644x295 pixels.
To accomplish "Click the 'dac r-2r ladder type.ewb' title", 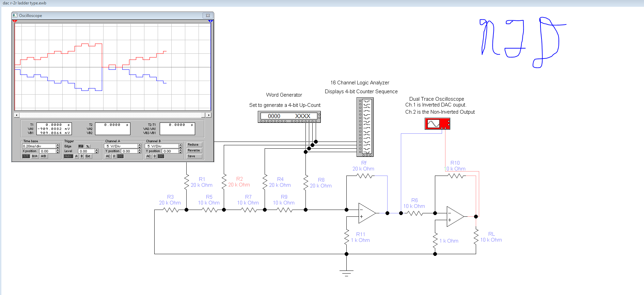I will pos(25,3).
